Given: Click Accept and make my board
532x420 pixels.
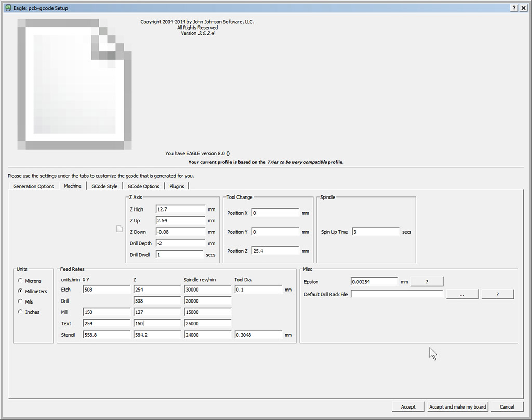Looking at the screenshot, I should click(x=457, y=407).
